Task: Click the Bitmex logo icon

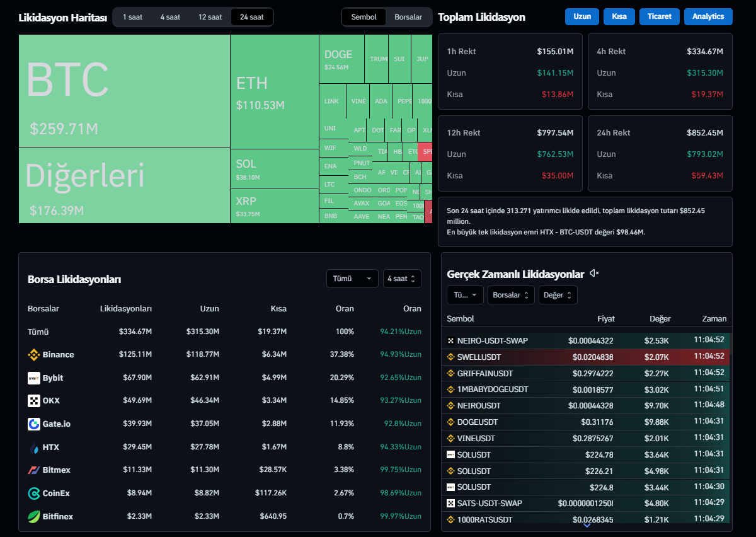Action: pos(34,470)
